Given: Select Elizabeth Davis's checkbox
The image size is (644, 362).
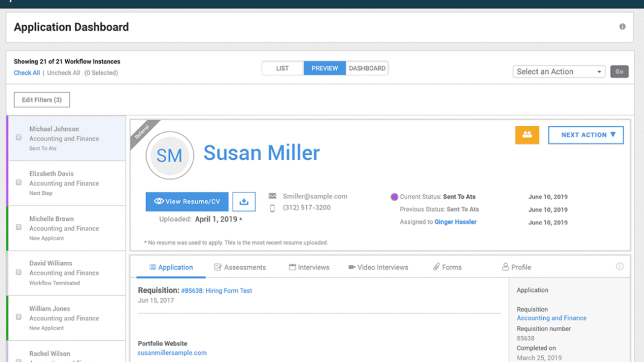Looking at the screenshot, I should click(18, 182).
